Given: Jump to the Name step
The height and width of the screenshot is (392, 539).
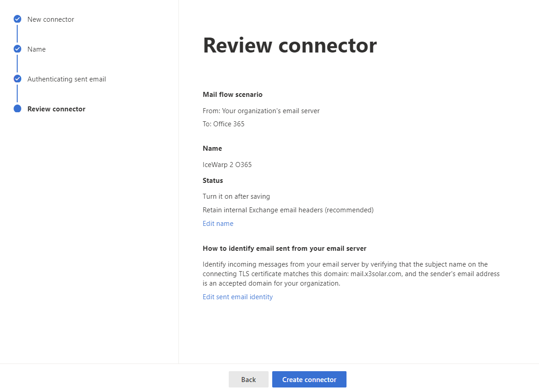Looking at the screenshot, I should [x=36, y=49].
